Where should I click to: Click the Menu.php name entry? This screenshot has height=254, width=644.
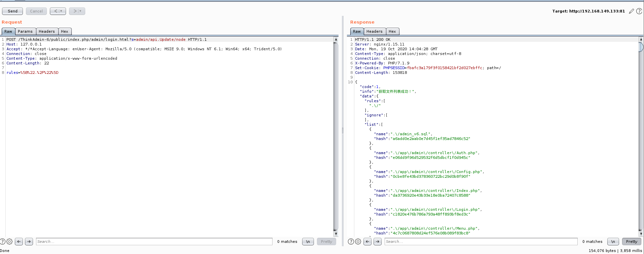click(x=427, y=228)
